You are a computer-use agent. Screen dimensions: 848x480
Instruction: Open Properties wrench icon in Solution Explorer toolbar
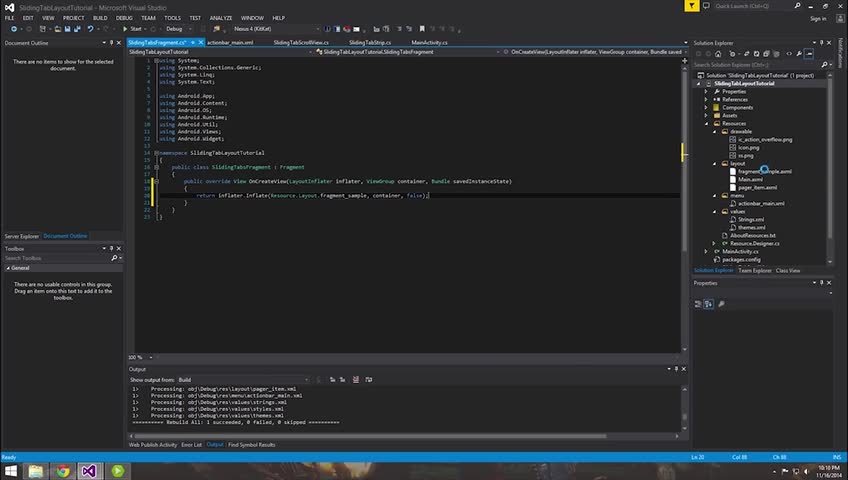pyautogui.click(x=799, y=54)
